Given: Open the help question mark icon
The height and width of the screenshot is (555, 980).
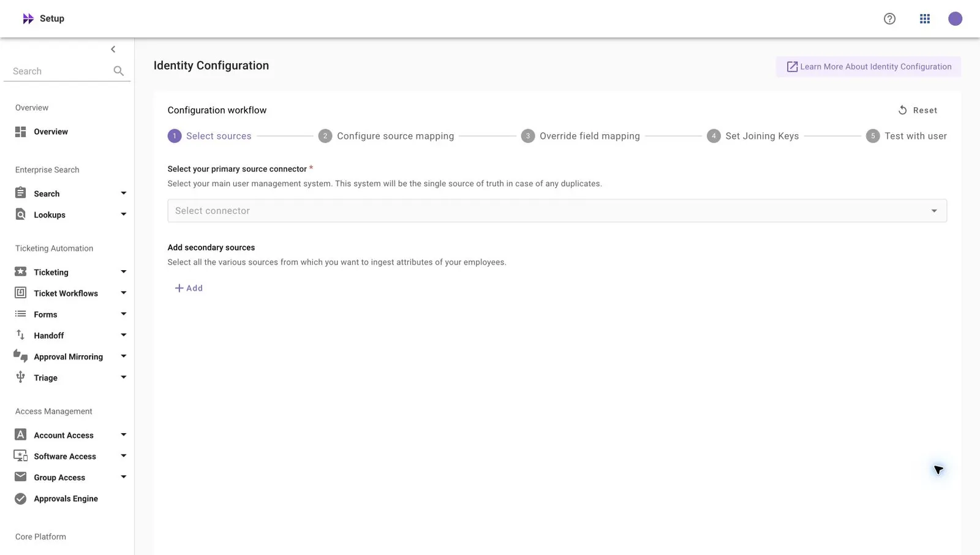Looking at the screenshot, I should tap(889, 19).
